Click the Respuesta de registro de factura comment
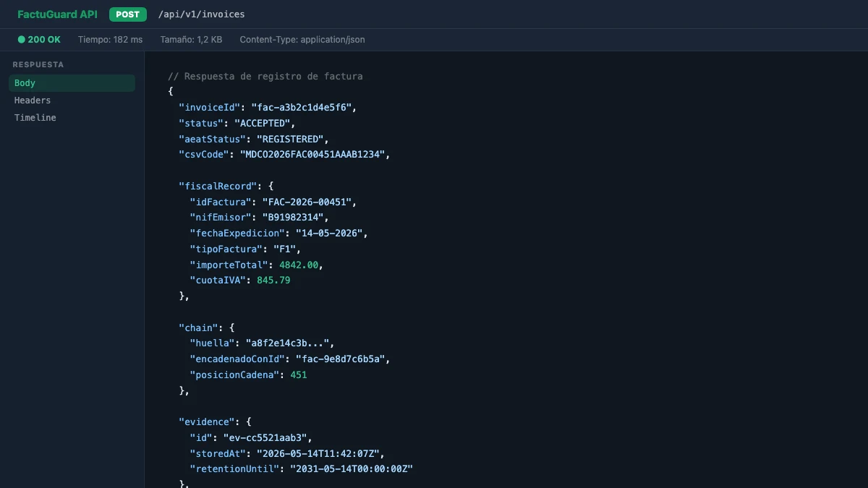868x488 pixels. [x=265, y=76]
